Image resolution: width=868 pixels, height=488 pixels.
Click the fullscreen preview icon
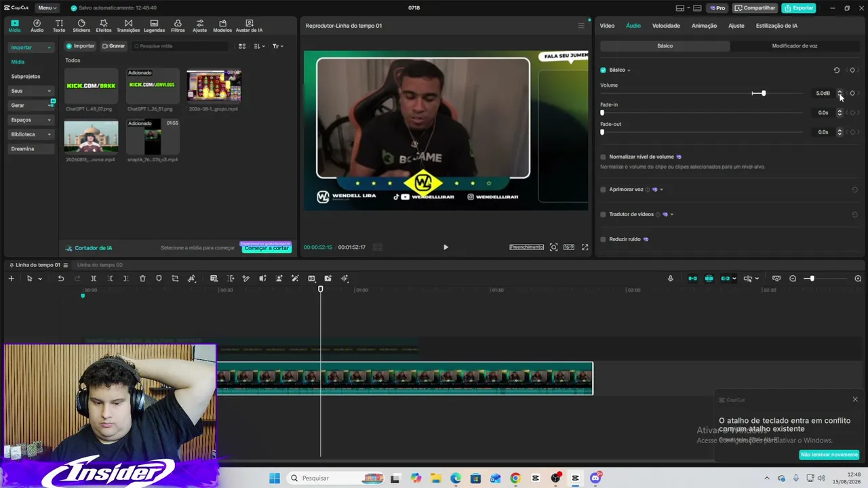(585, 247)
